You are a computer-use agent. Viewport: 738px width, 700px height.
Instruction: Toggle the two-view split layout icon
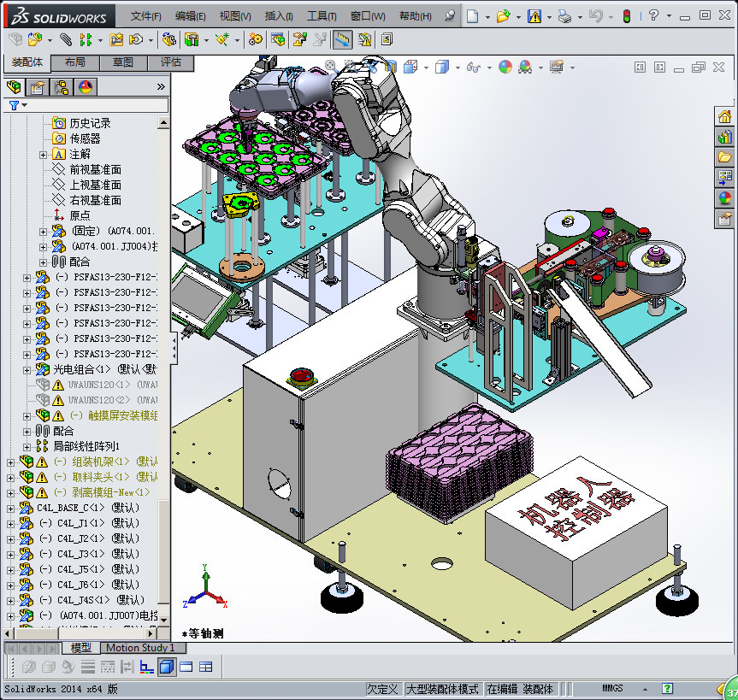pos(186,667)
